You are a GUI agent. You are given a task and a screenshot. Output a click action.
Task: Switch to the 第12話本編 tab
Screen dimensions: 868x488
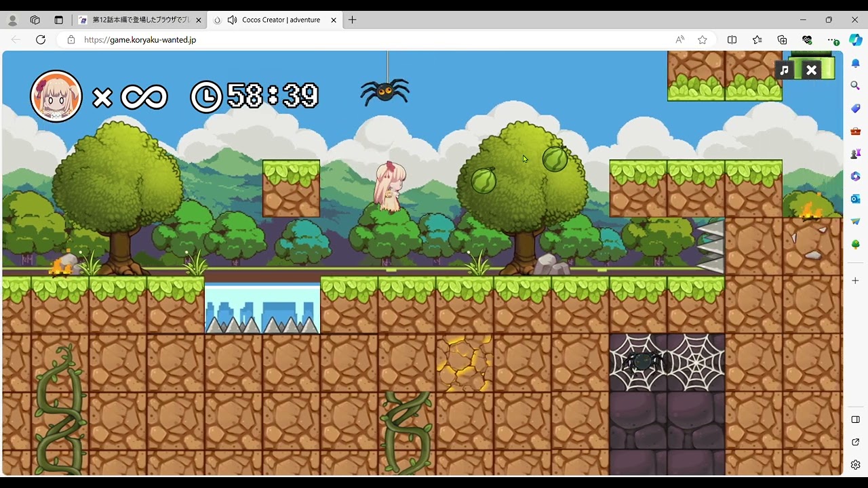[139, 20]
